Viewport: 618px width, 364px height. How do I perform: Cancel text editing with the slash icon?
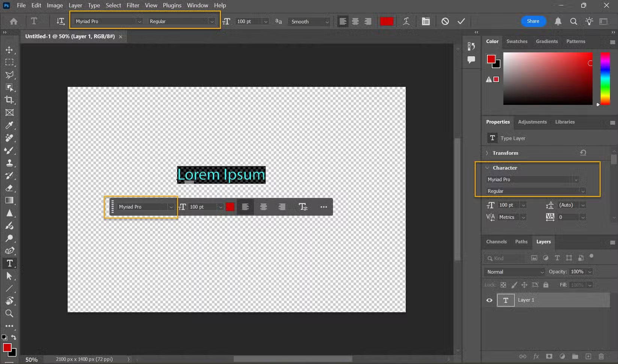coord(445,21)
